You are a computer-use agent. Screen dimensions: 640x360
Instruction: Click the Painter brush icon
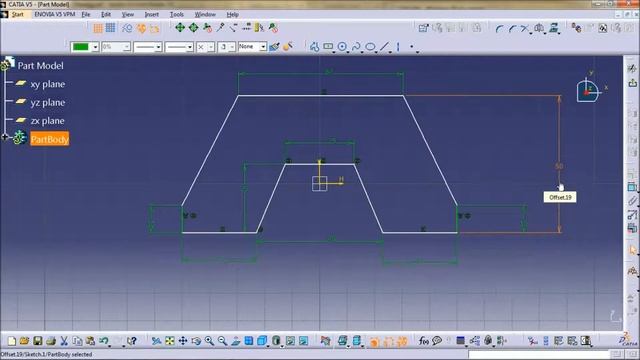tap(274, 47)
